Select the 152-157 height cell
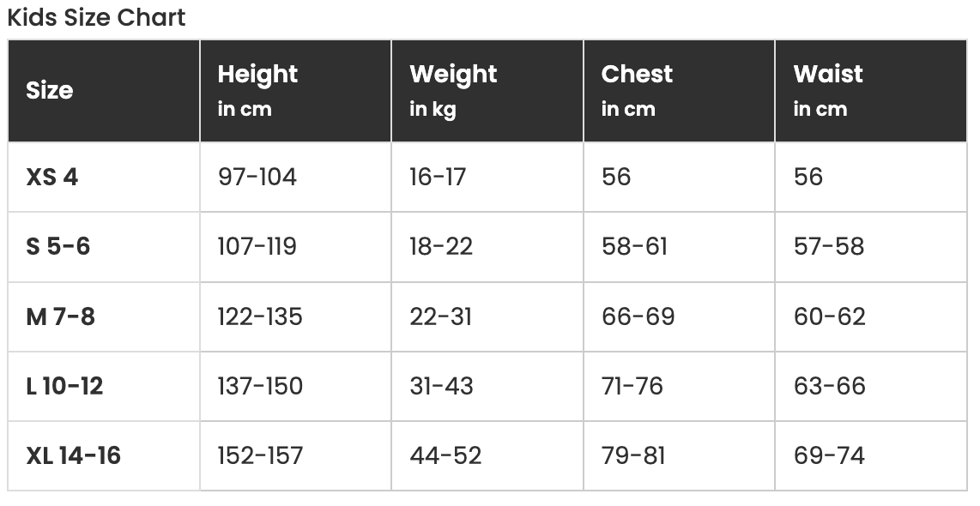This screenshot has width=980, height=506. 260,455
